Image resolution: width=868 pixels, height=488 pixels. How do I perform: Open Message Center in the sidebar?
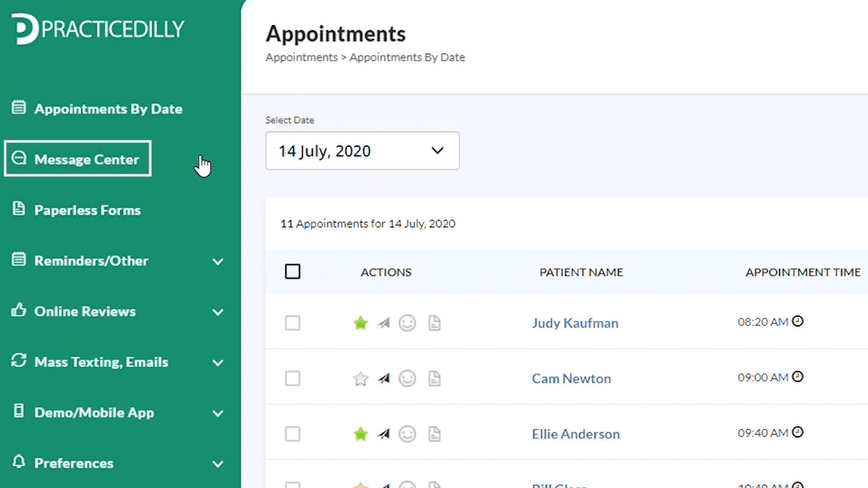[x=87, y=160]
